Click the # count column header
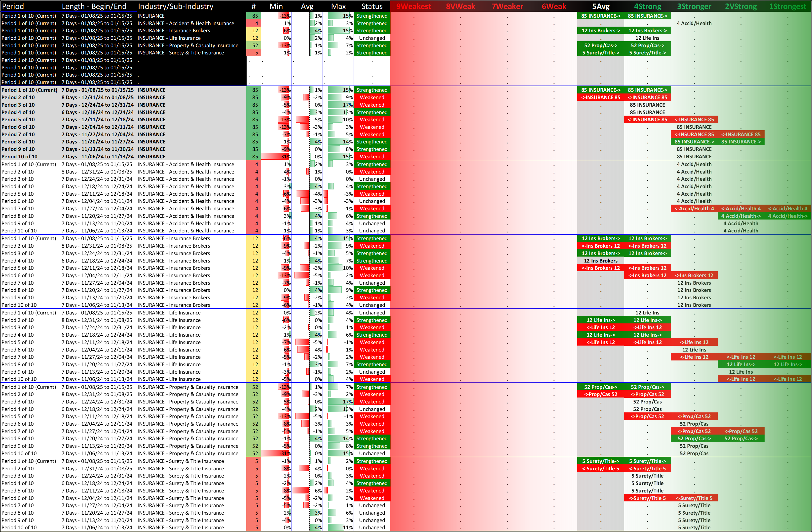 (253, 6)
